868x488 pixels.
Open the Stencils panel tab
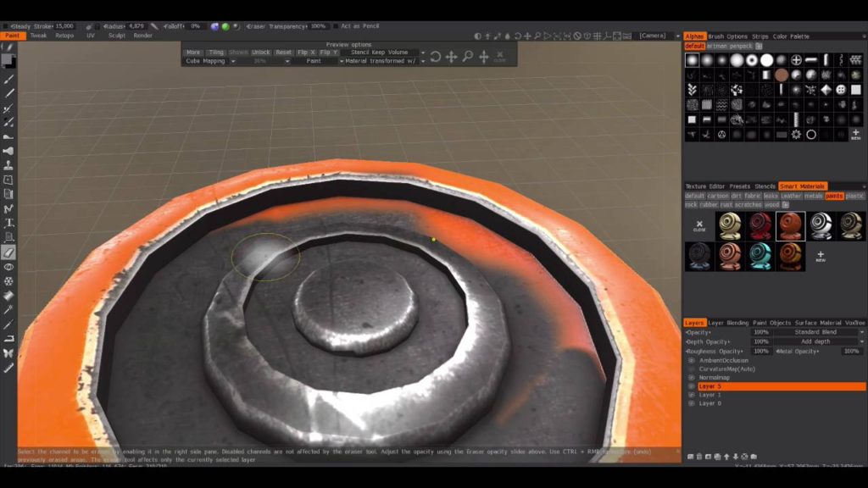[765, 186]
